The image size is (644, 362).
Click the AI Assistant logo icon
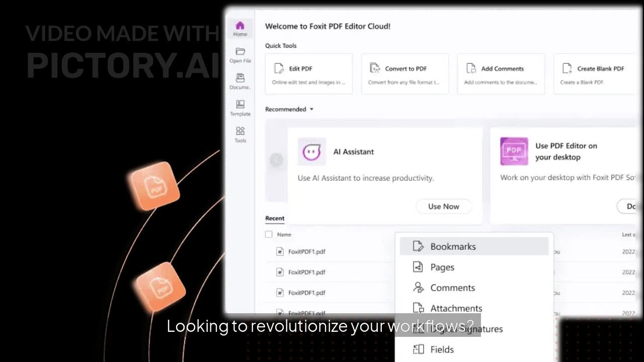coord(312,152)
